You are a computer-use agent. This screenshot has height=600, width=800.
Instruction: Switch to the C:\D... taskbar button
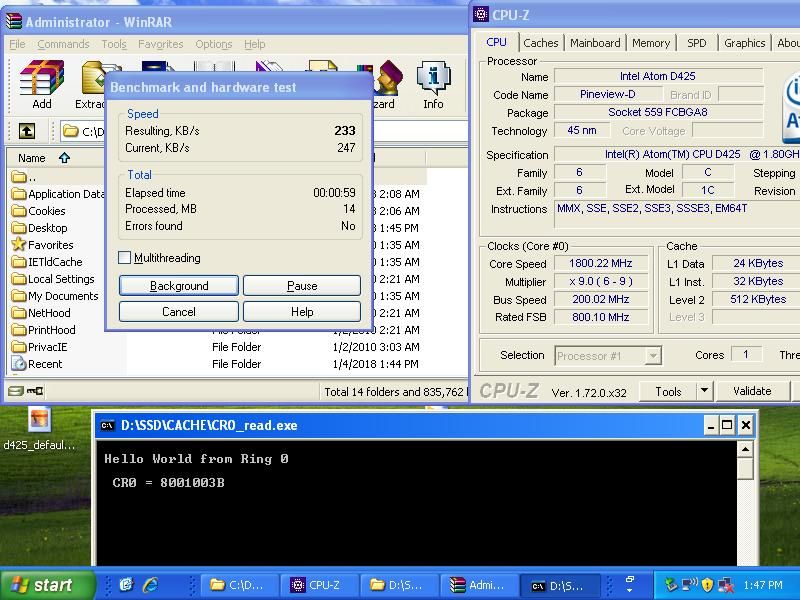tap(240, 585)
